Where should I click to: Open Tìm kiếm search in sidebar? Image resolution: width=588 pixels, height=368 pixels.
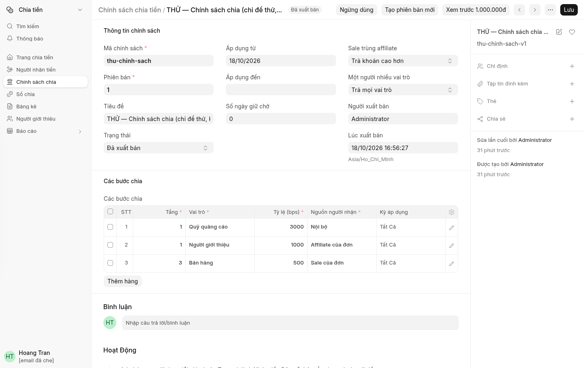pos(45,27)
